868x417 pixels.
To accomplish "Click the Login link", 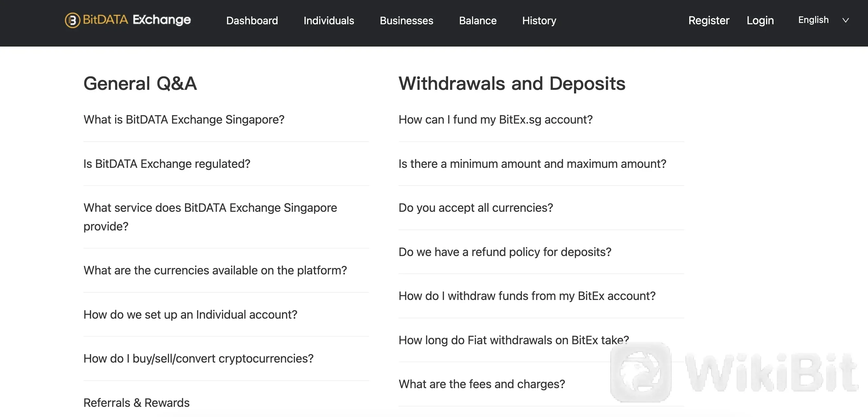I will 760,20.
